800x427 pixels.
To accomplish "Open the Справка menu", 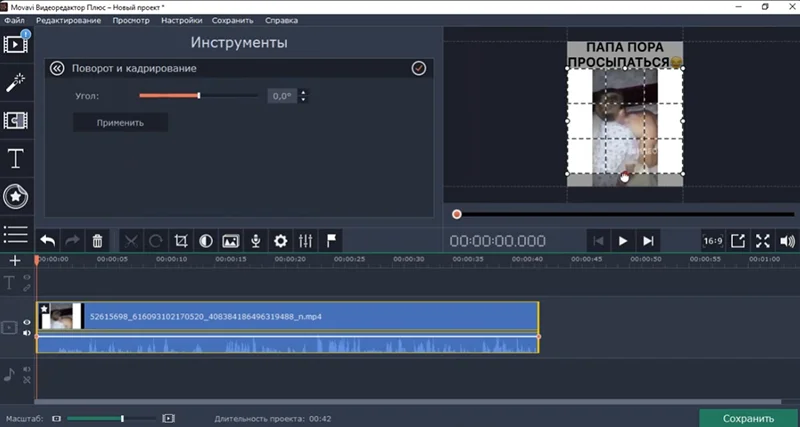I will pos(282,20).
